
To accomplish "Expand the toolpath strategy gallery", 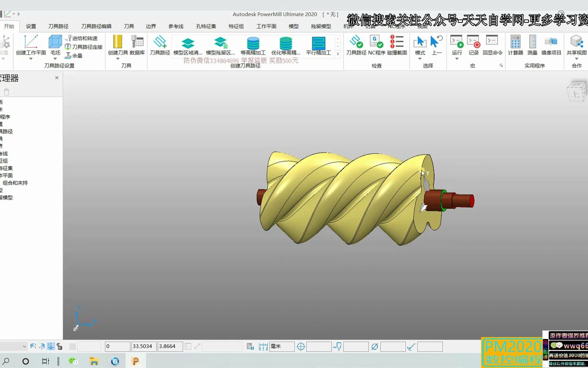I will (x=338, y=54).
